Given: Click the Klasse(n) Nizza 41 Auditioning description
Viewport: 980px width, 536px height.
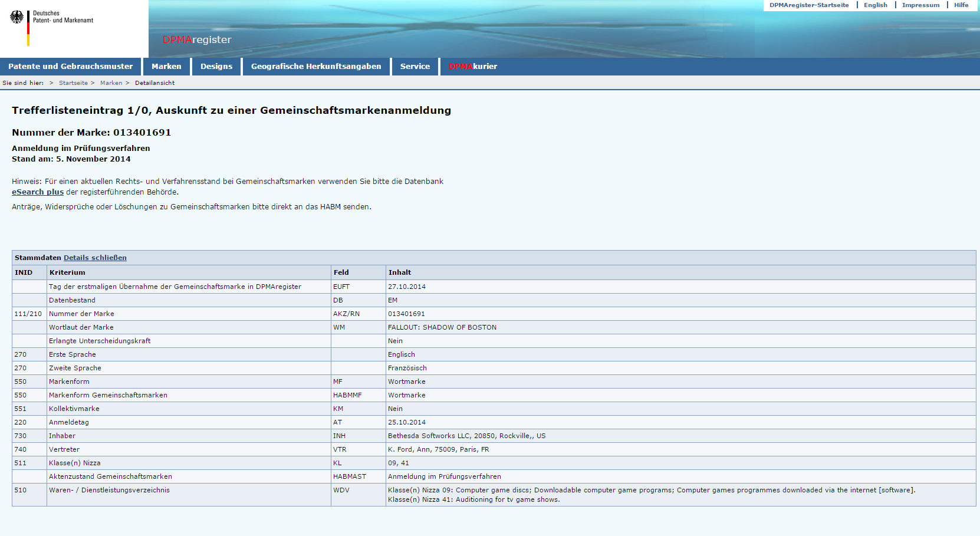Looking at the screenshot, I should [x=473, y=499].
